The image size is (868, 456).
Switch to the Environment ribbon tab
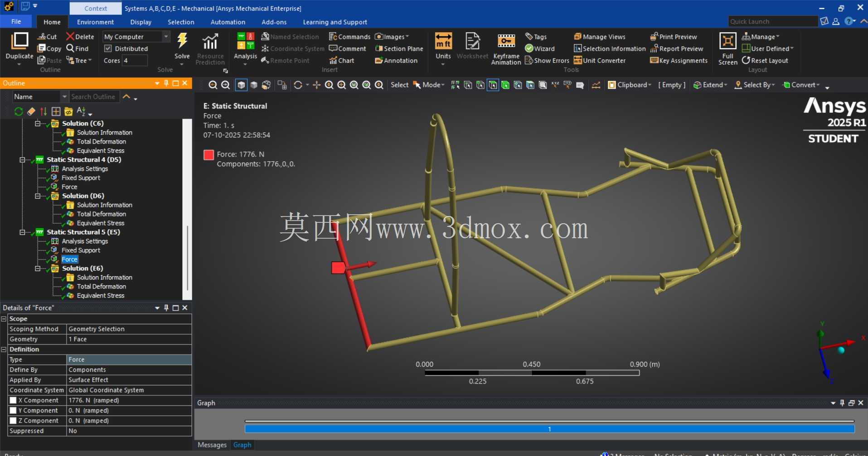pyautogui.click(x=95, y=22)
